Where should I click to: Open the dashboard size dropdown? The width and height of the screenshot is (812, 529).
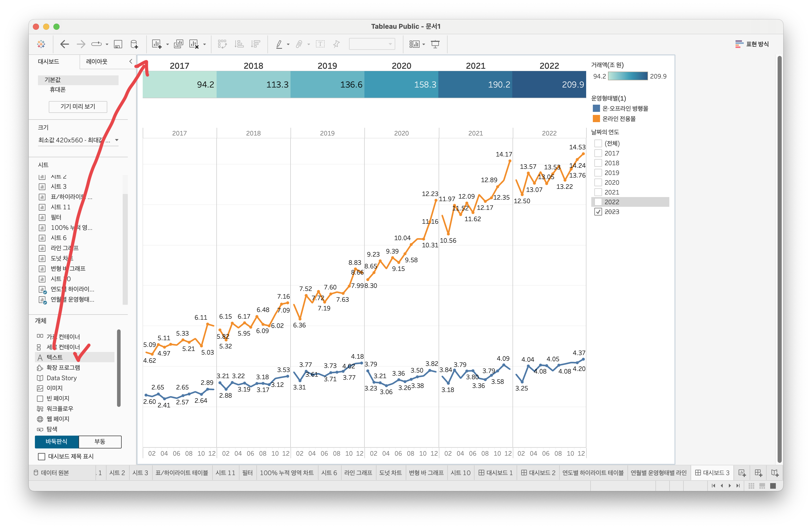(x=117, y=140)
